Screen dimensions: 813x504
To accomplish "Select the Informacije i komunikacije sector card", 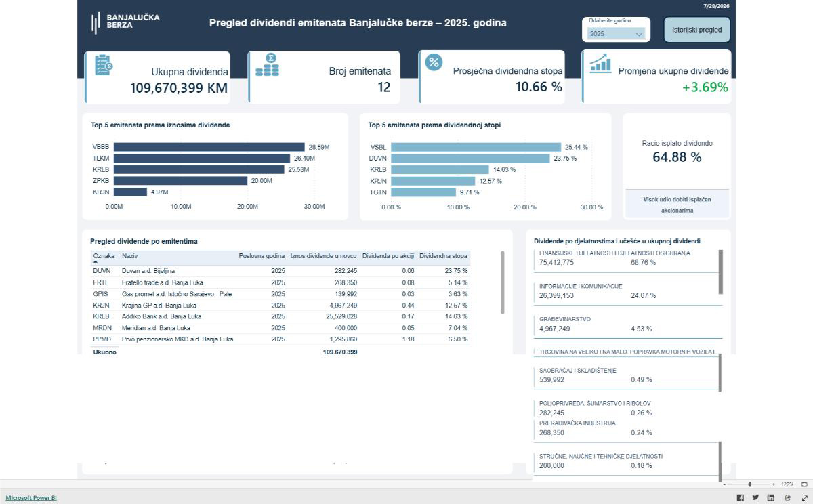I will 627,291.
